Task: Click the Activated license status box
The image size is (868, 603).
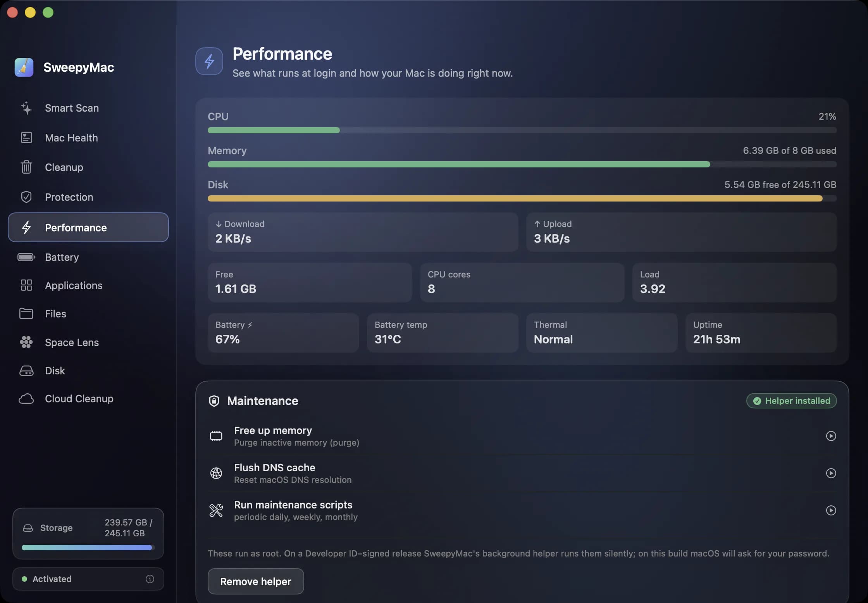Action: [88, 579]
